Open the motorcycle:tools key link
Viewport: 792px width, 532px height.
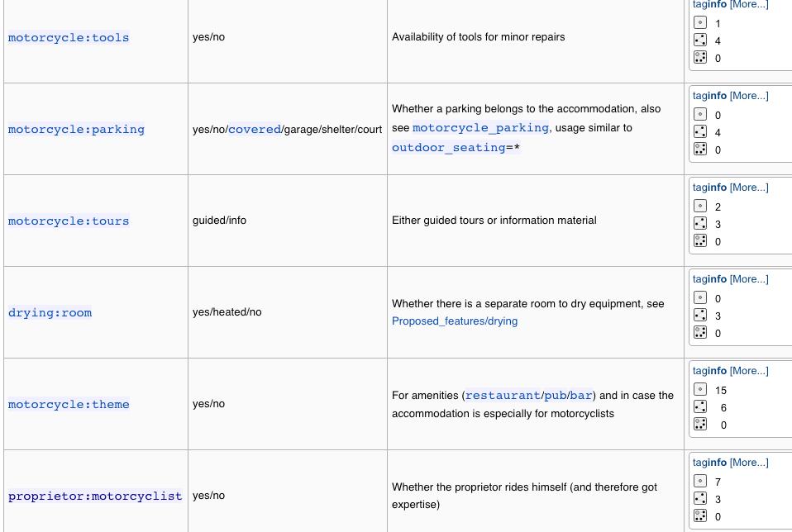(69, 37)
